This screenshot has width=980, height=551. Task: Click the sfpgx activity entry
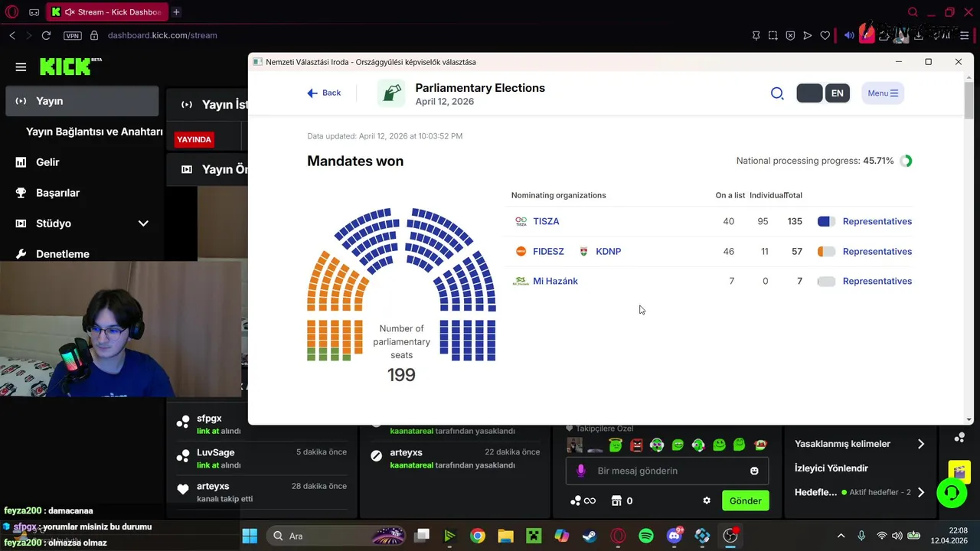pos(261,424)
